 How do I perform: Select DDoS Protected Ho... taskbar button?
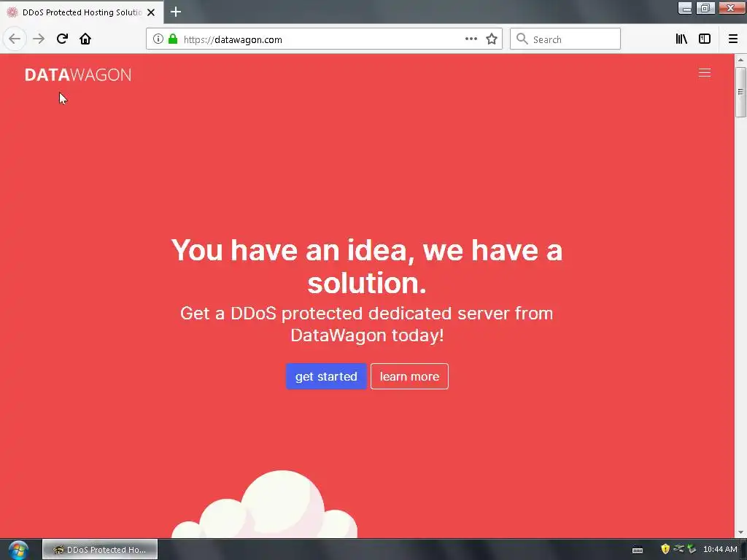(100, 550)
